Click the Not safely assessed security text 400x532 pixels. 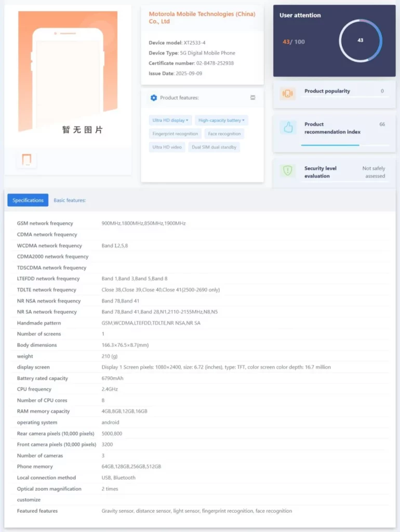pos(374,172)
